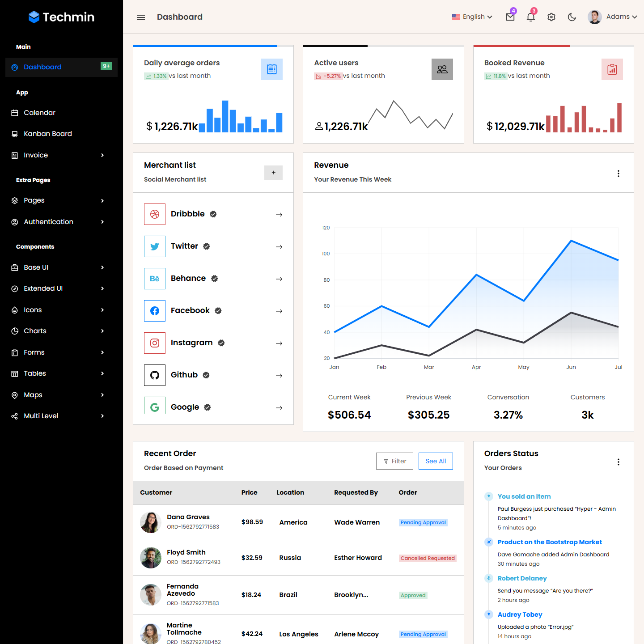Open the Adams profile dropdown
The image size is (644, 644).
(x=613, y=17)
